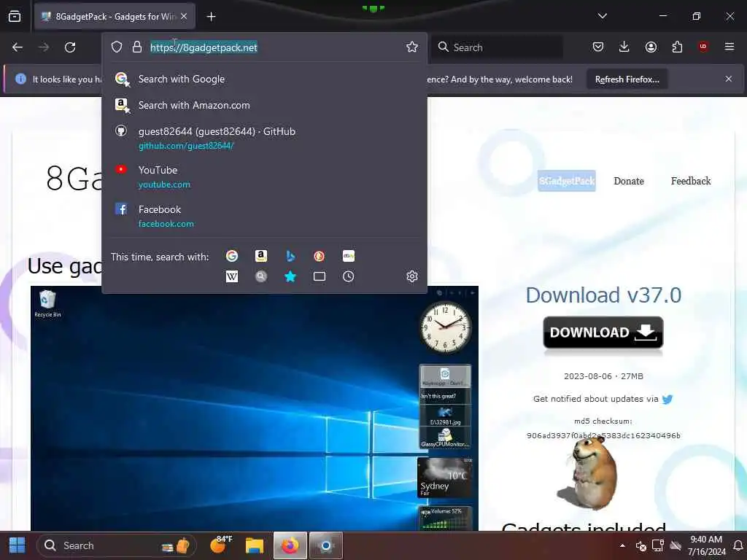Open the Feedback page link
Screen dimensions: 747x560
(x=691, y=181)
